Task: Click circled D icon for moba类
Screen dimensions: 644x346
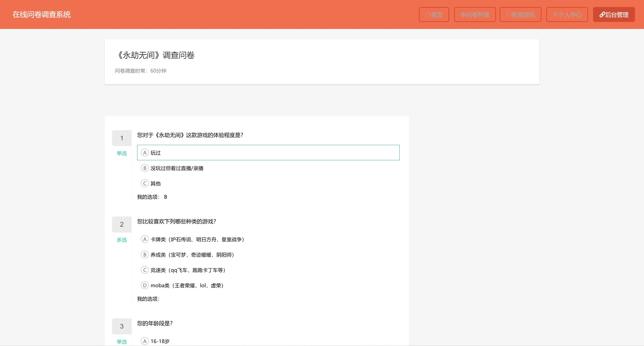Action: 145,285
